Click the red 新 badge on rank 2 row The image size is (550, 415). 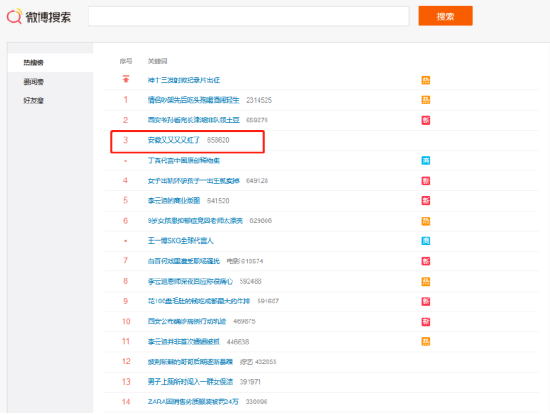[425, 120]
